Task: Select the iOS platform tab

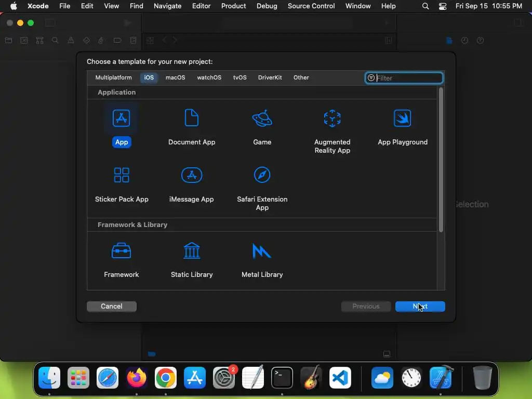Action: pyautogui.click(x=149, y=77)
